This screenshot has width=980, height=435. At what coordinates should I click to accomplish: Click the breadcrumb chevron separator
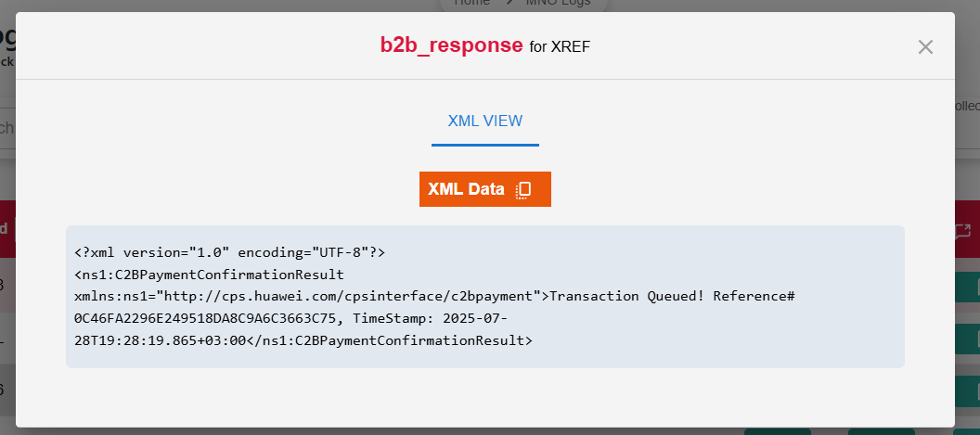tap(509, 3)
